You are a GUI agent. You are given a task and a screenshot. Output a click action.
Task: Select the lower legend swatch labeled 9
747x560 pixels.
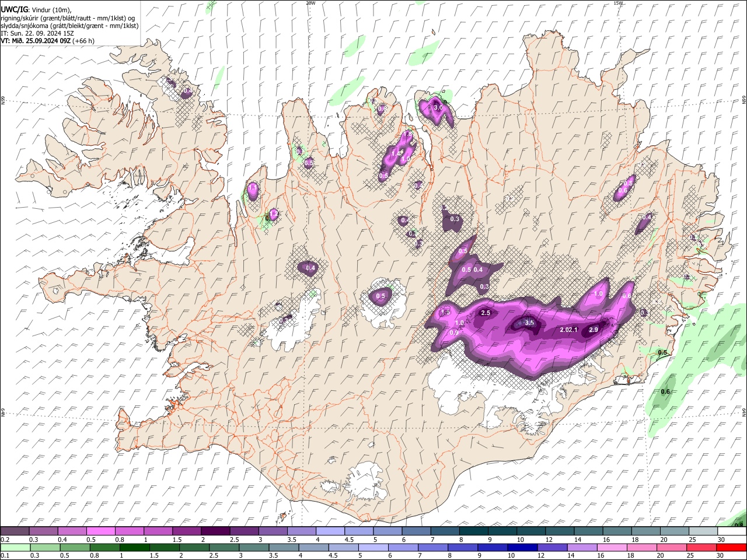493,547
